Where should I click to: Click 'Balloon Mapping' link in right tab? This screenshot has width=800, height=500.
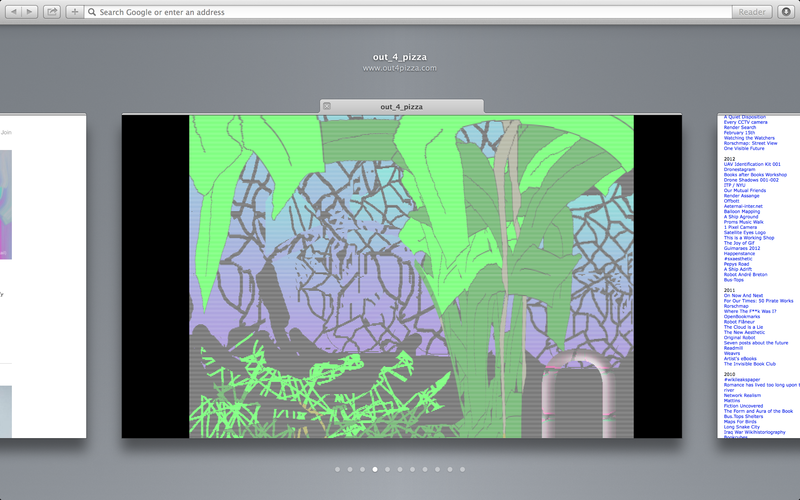742,211
